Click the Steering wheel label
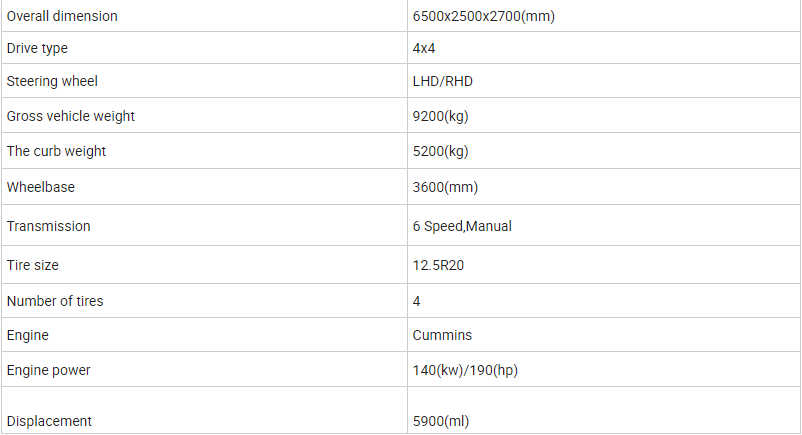This screenshot has width=802, height=435. tap(52, 81)
